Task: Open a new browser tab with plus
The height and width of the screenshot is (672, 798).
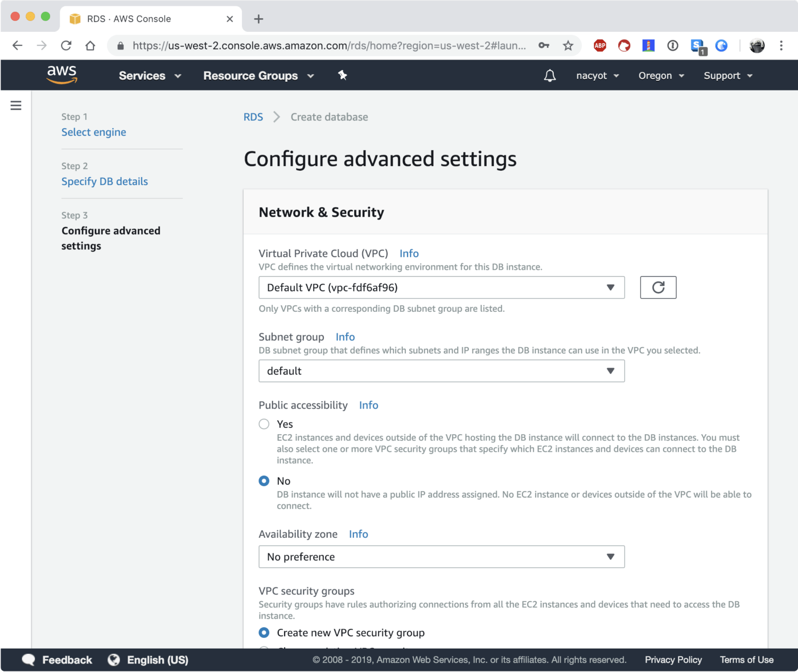Action: coord(259,19)
